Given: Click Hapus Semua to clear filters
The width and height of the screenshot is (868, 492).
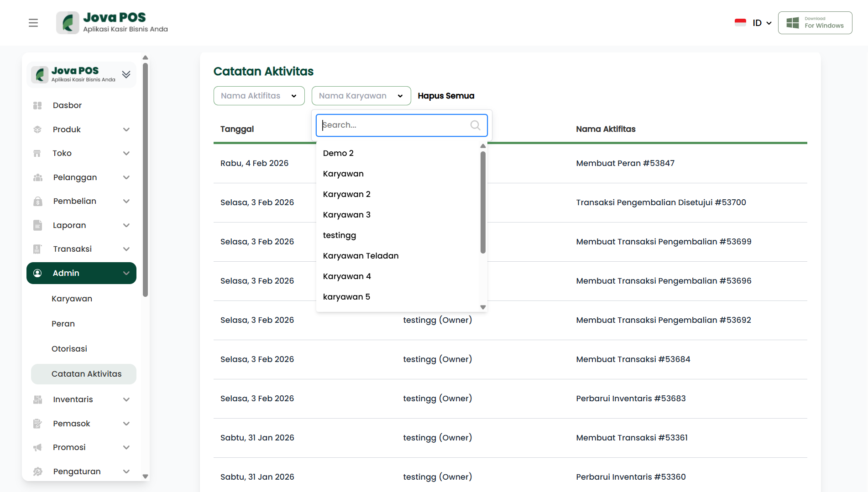Looking at the screenshot, I should tap(446, 96).
